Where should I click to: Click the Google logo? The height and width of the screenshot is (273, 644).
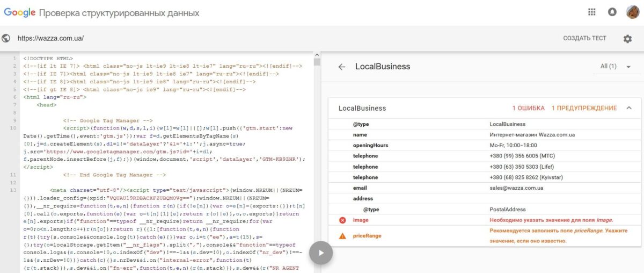pyautogui.click(x=20, y=12)
